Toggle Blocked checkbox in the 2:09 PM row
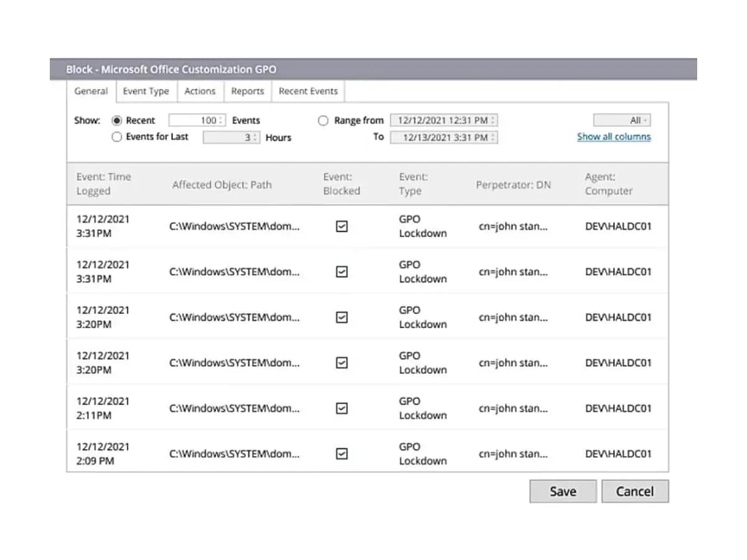The height and width of the screenshot is (560, 747). (341, 454)
